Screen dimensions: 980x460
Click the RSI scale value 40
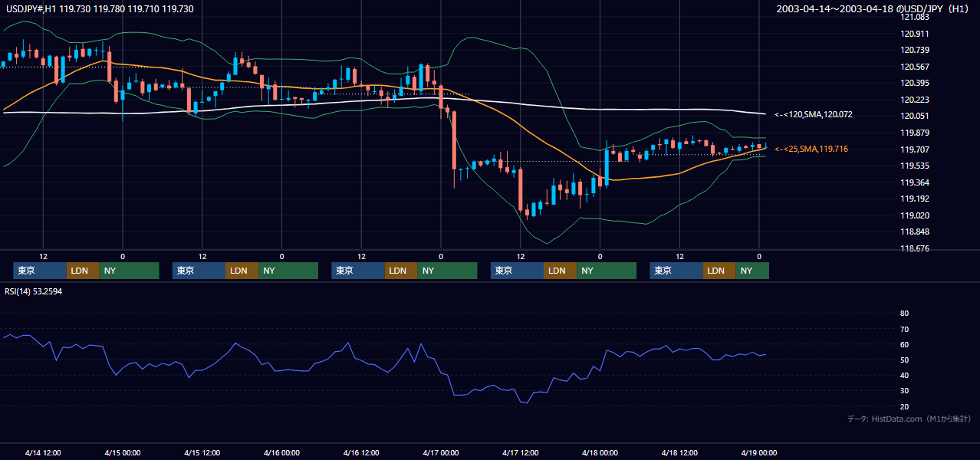[904, 375]
